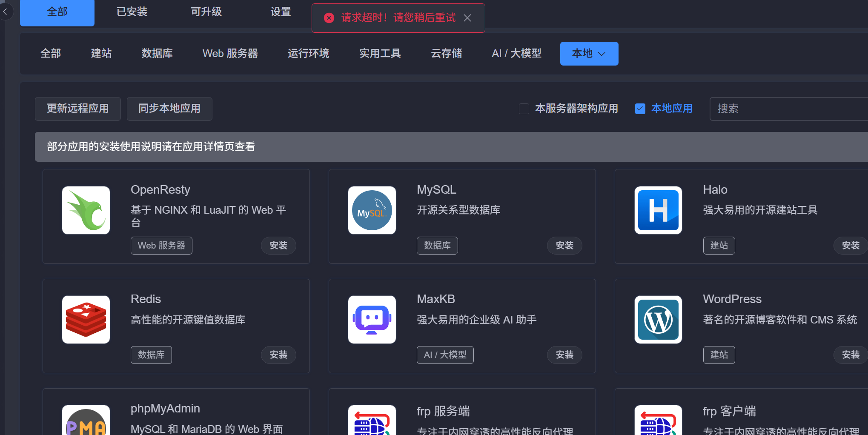Click the MaxKB robot icon
This screenshot has width=868, height=435.
(372, 320)
